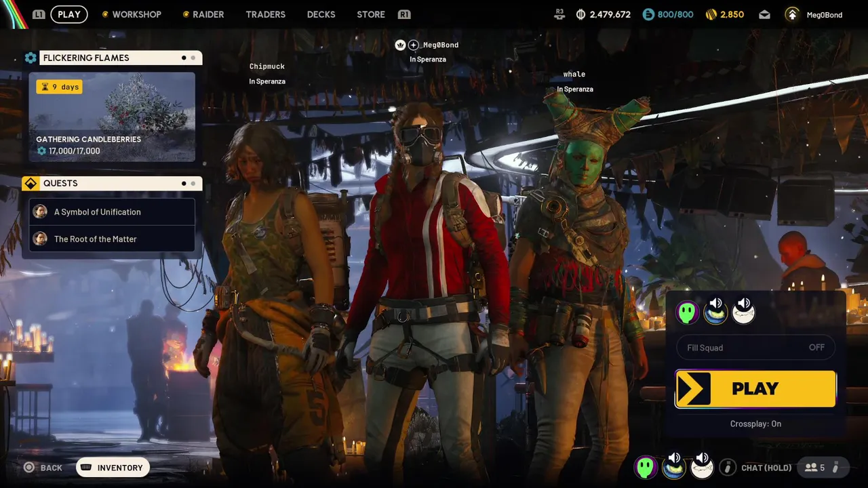This screenshot has height=488, width=868.
Task: Open the mail envelope icon
Action: [764, 14]
